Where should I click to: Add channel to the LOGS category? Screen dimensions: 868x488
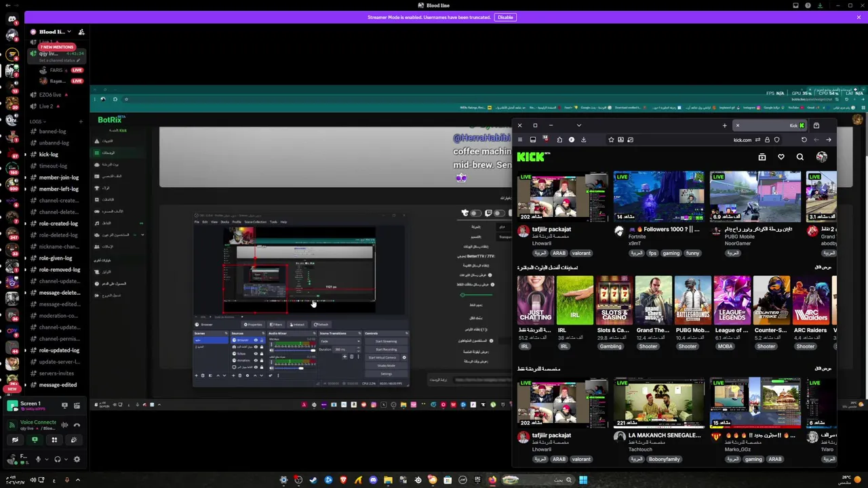(80, 122)
